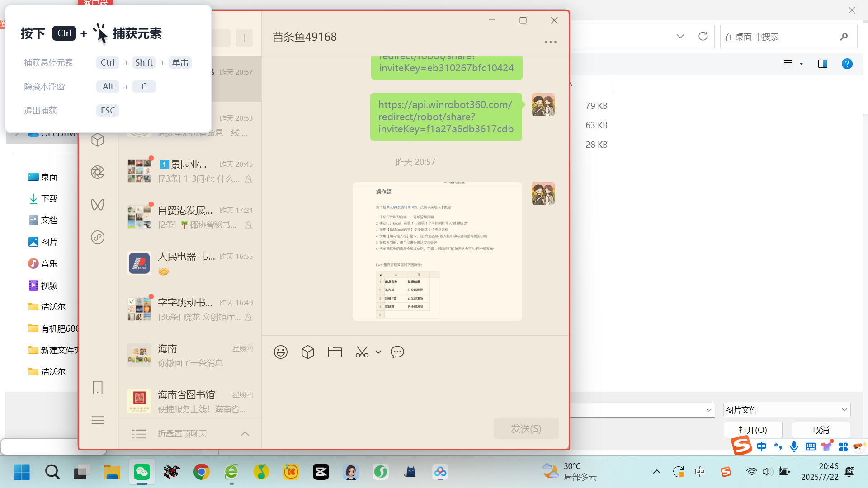This screenshot has width=868, height=488.
Task: Open the hamburger settings menu in sidebar
Action: (98, 420)
